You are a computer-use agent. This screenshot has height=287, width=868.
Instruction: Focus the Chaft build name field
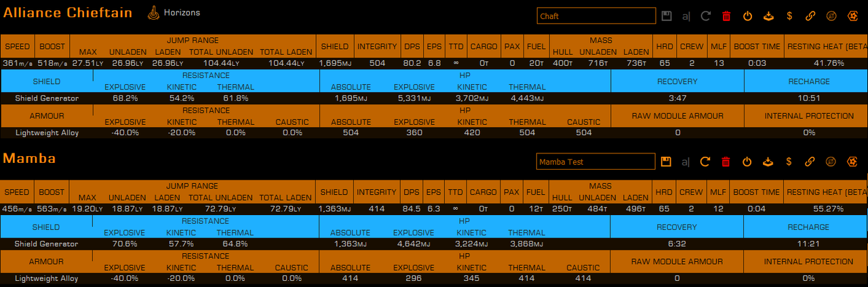tap(596, 16)
